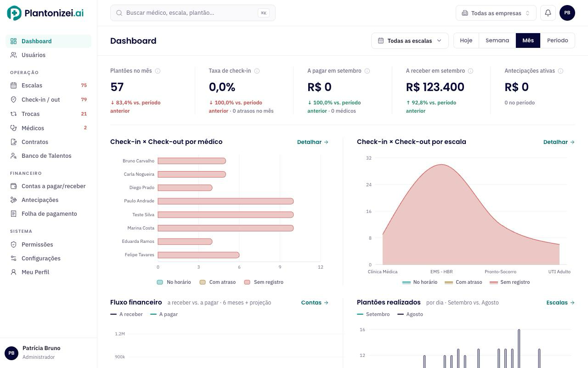
Task: Click the Escalas count badge 75
Action: pyautogui.click(x=84, y=85)
